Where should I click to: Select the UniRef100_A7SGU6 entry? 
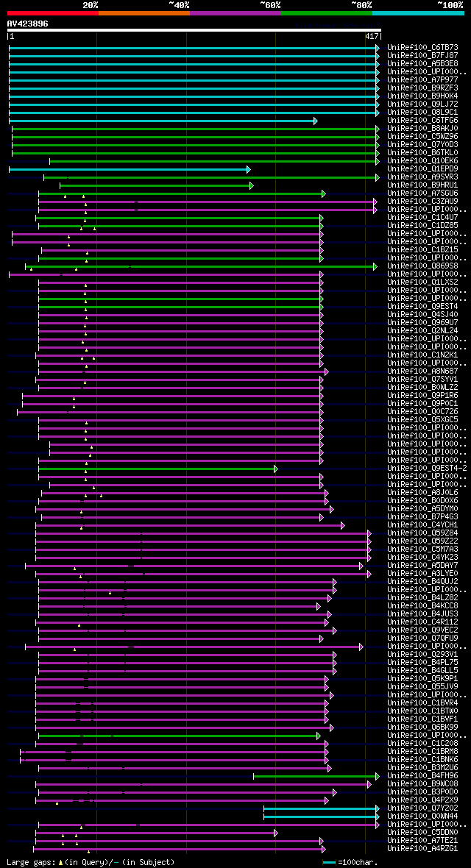coord(422,193)
